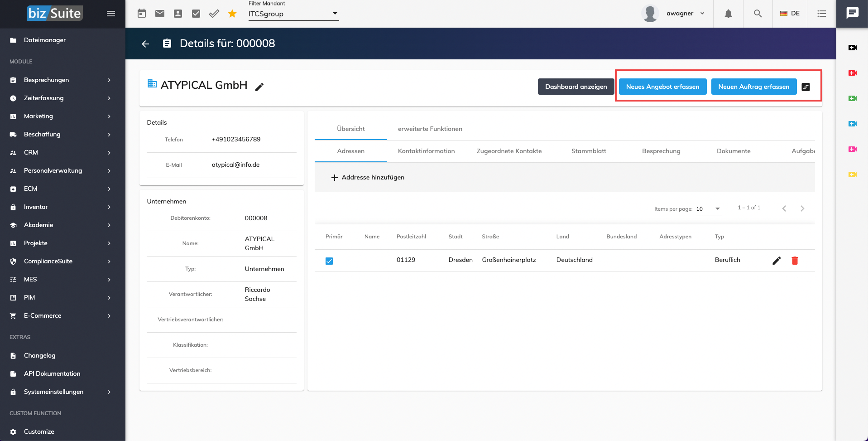This screenshot has width=868, height=441.
Task: Open API Dokumentation link
Action: coord(62,373)
